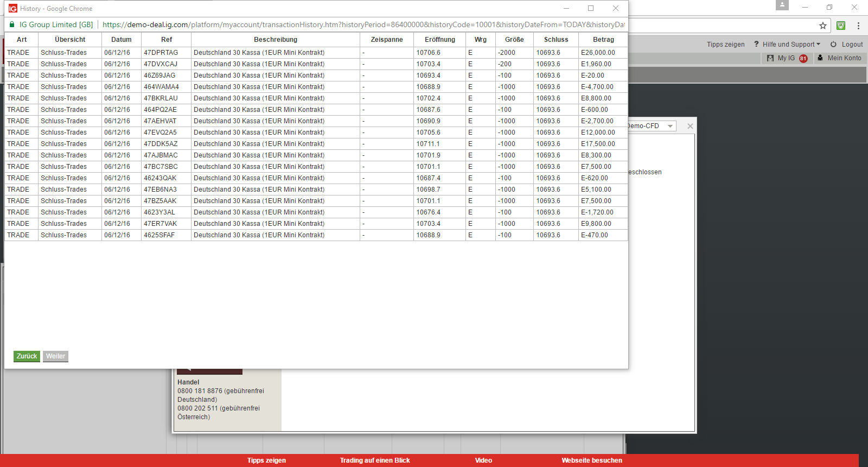Click opening price 10706.6
Screen dimensions: 868x467
point(429,53)
